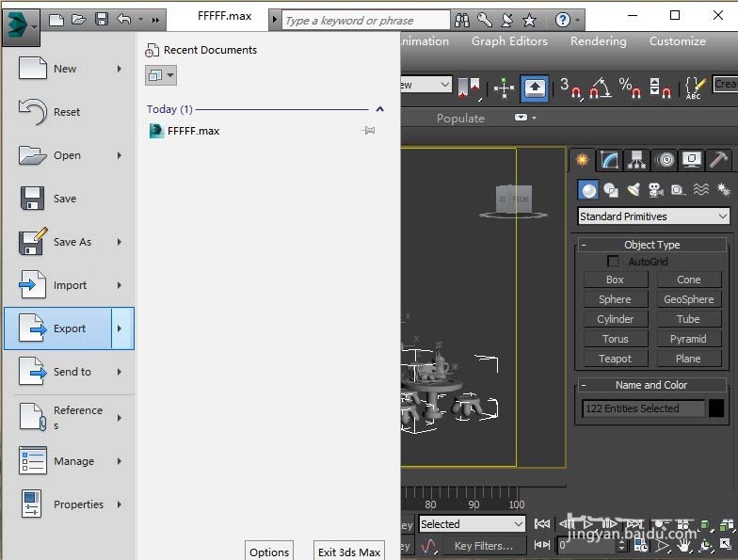The width and height of the screenshot is (738, 560).
Task: Click the keyword search input field
Action: click(x=365, y=21)
